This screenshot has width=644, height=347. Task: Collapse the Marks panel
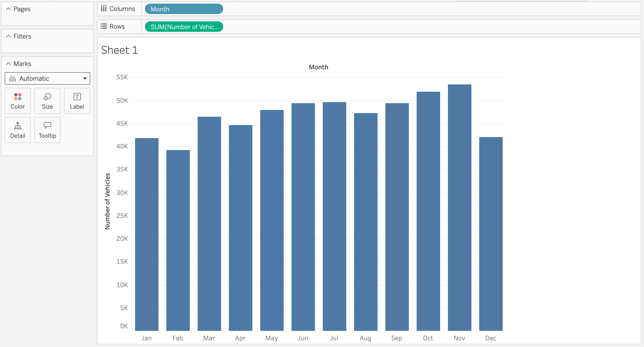pos(8,63)
